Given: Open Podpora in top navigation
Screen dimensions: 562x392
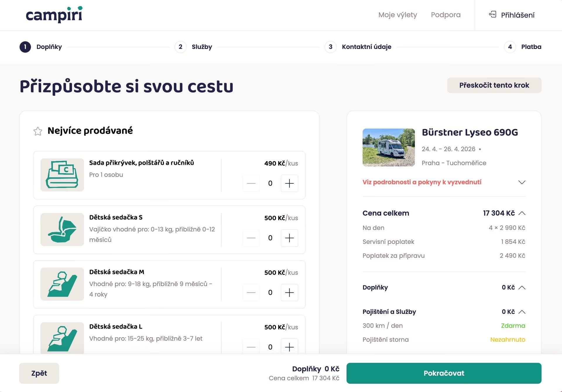Looking at the screenshot, I should [x=446, y=15].
